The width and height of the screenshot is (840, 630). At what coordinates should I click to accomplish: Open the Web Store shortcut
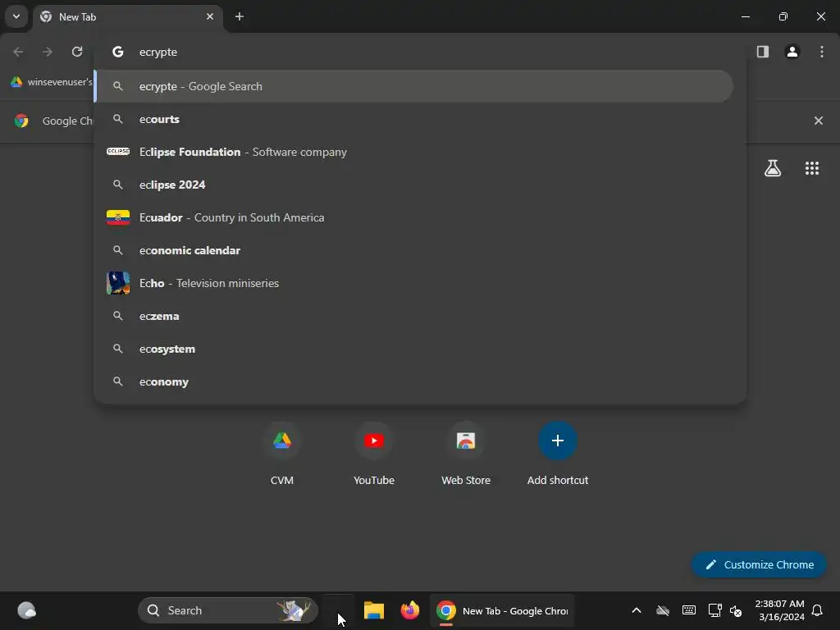(466, 454)
